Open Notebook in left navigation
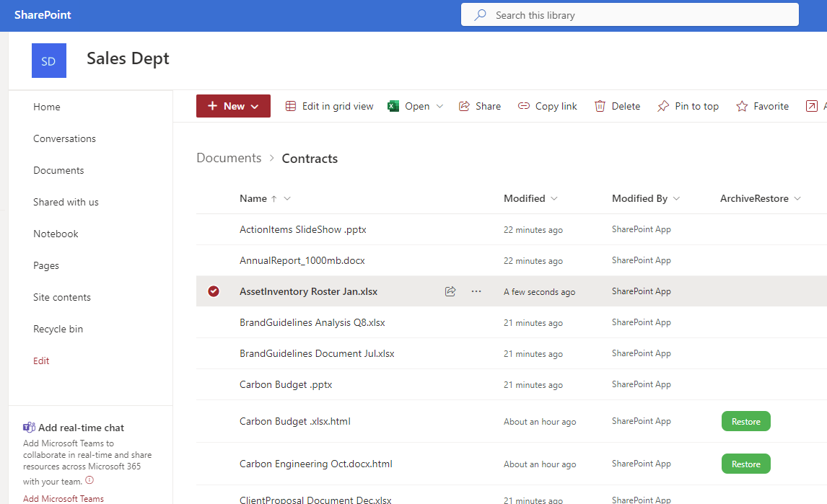Screen dimensions: 827x504 click(56, 234)
